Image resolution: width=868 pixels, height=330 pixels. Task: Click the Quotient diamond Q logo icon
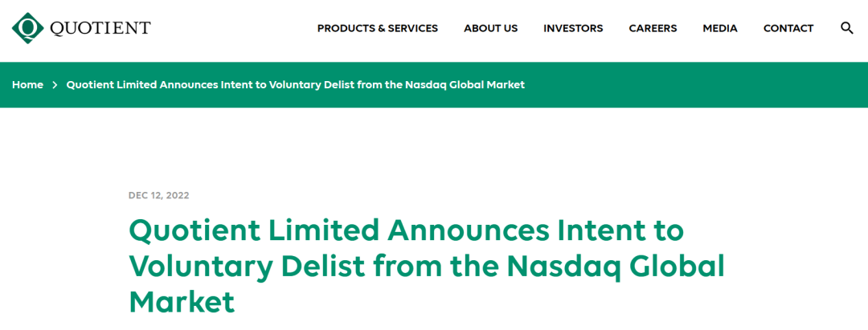tap(28, 28)
